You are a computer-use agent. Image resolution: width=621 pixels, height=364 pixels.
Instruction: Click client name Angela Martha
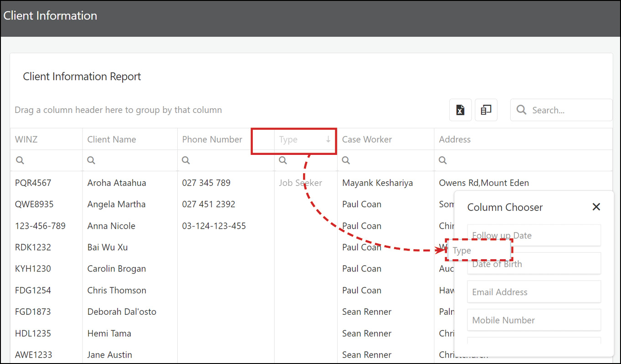pyautogui.click(x=116, y=204)
